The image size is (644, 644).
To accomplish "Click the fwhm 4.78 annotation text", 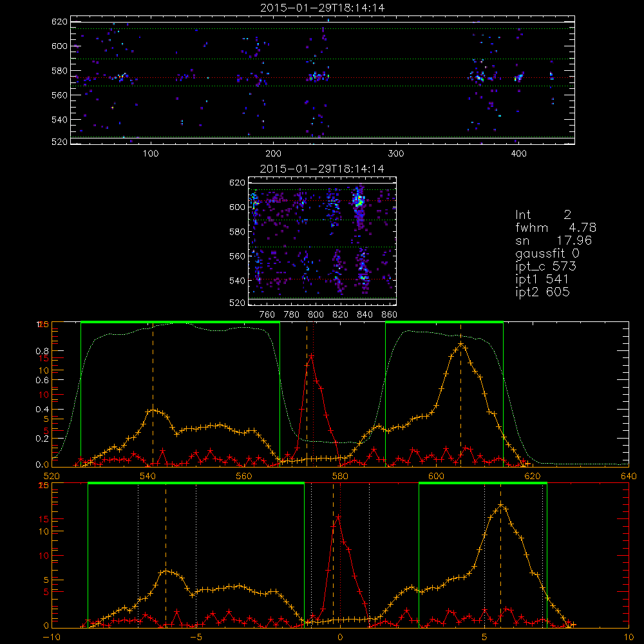I will 555,227.
